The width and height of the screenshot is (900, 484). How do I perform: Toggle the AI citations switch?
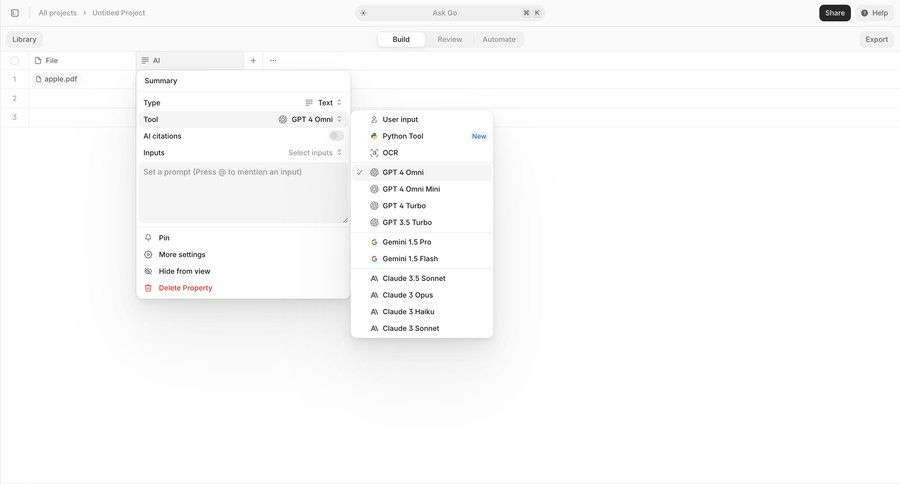coord(336,136)
